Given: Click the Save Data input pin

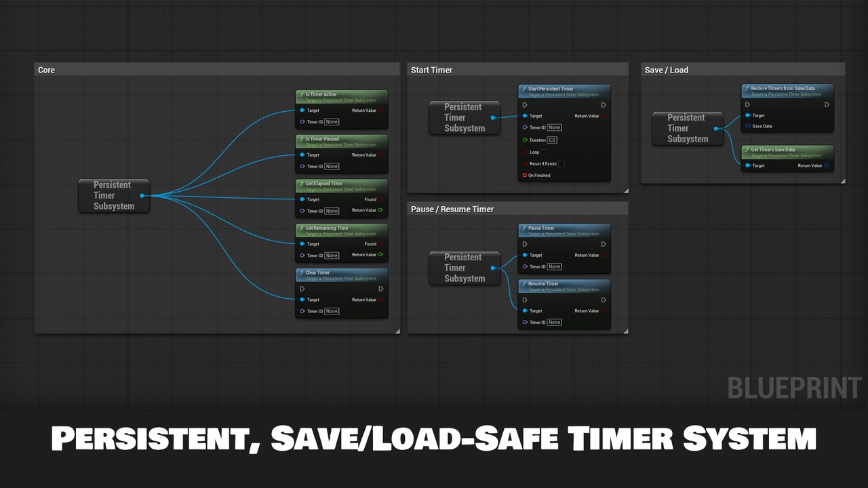Looking at the screenshot, I should click(748, 126).
